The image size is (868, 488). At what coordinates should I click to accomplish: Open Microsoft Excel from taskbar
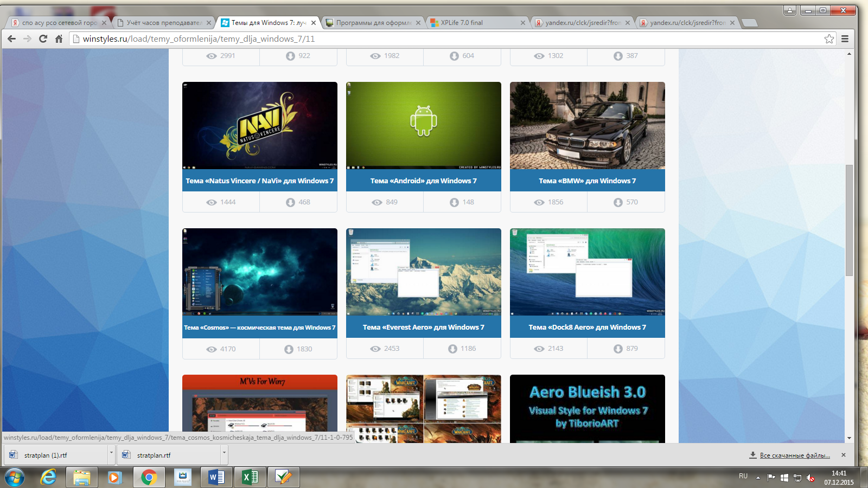250,477
